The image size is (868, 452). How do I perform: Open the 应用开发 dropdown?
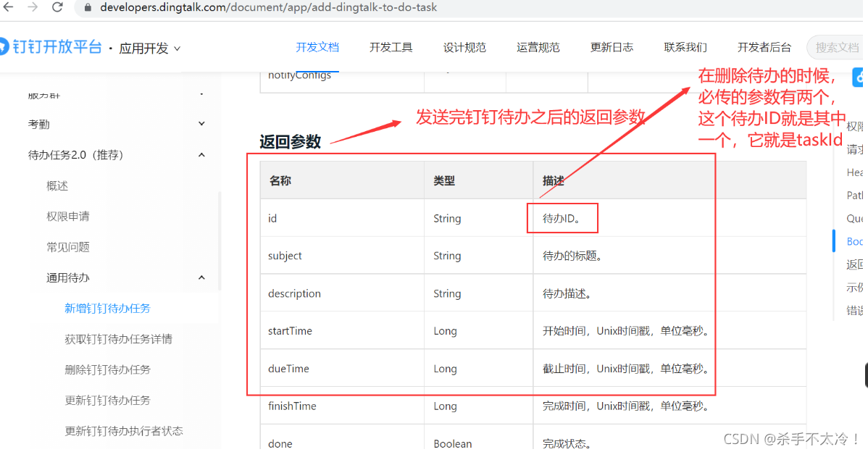click(149, 48)
